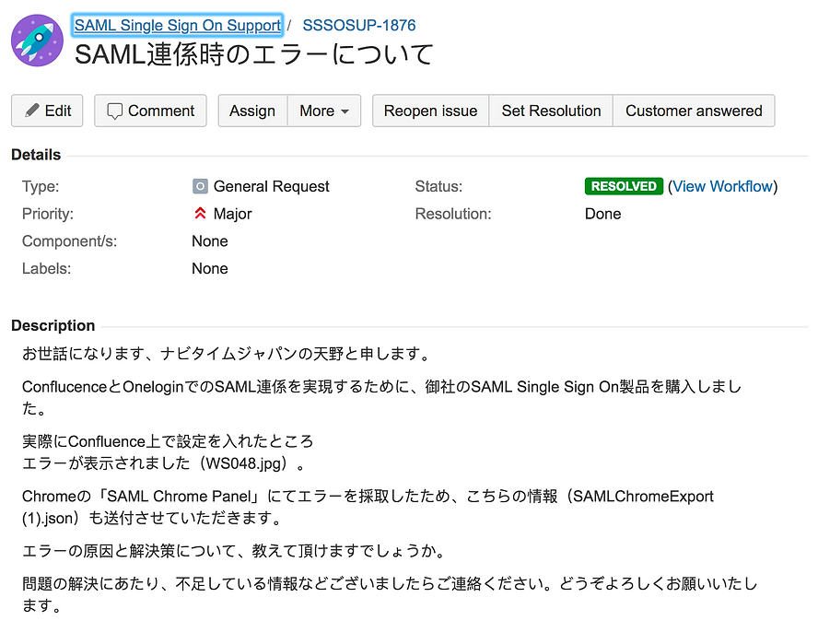Open the issue key link SSSOSUP-1876
This screenshot has width=818, height=644.
click(x=359, y=25)
